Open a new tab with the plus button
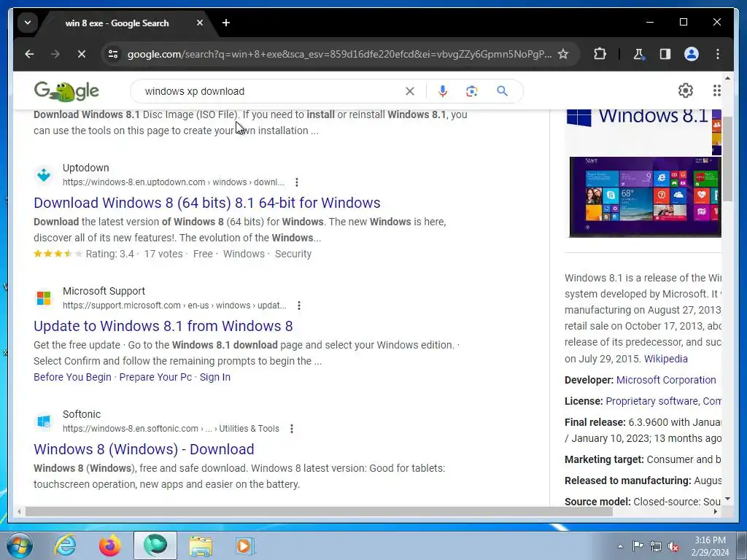 (x=226, y=23)
